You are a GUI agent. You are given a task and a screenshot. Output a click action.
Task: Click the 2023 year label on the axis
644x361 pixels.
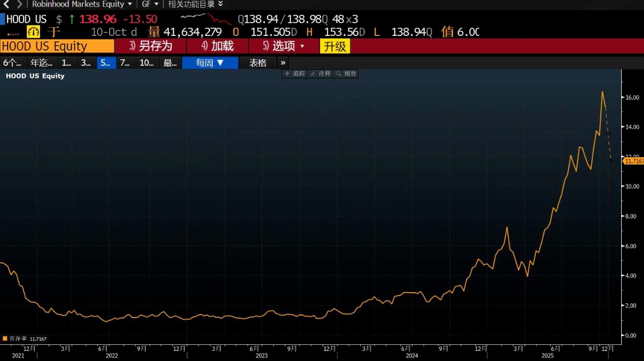[x=261, y=355]
